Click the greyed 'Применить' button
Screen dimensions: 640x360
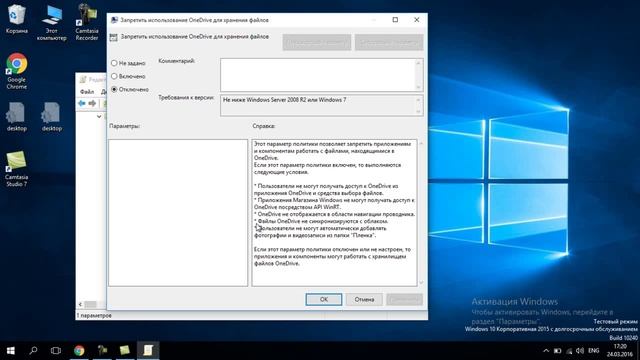404,299
